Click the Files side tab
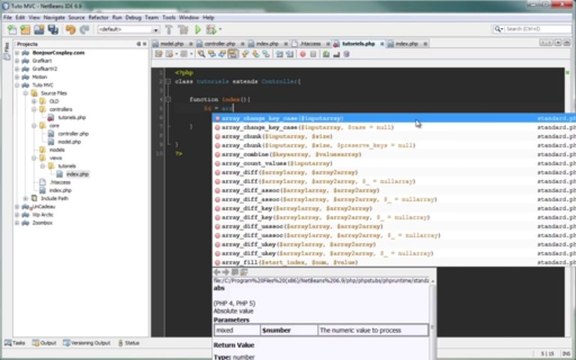The height and width of the screenshot is (360, 576). (x=7, y=51)
